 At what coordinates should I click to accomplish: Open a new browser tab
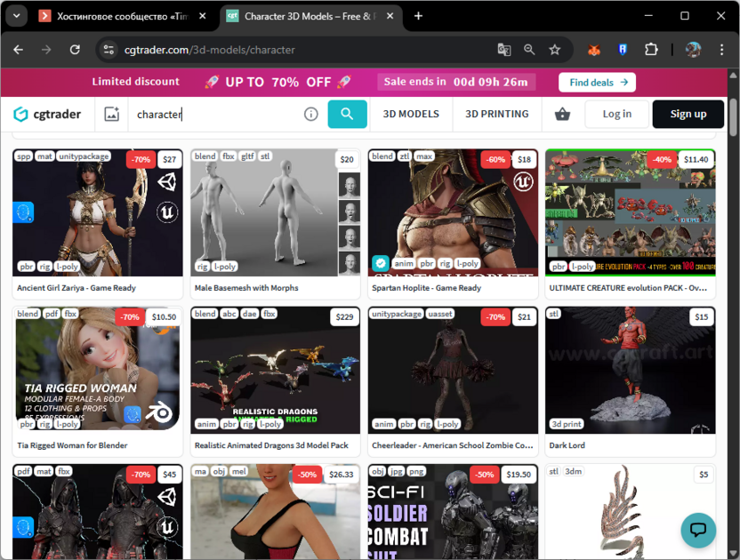point(418,16)
